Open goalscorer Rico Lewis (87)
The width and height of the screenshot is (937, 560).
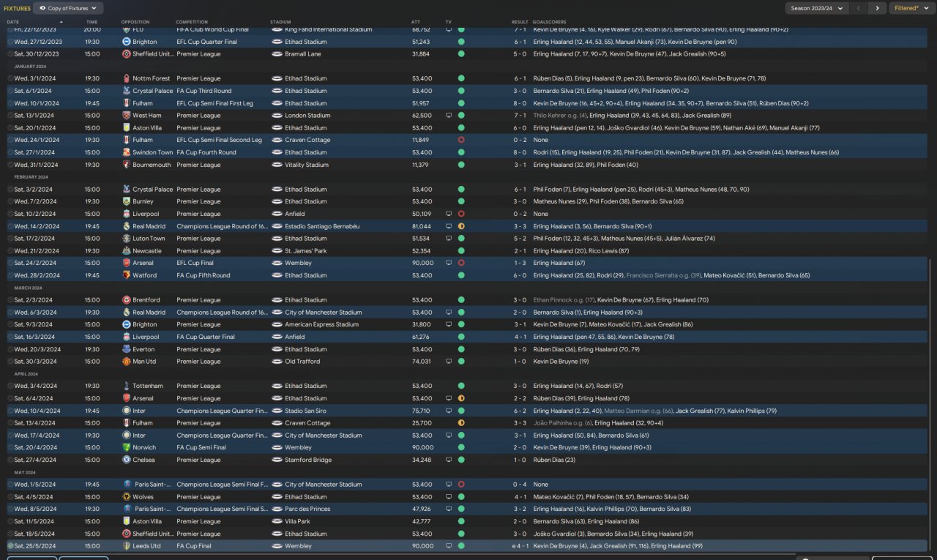click(608, 251)
